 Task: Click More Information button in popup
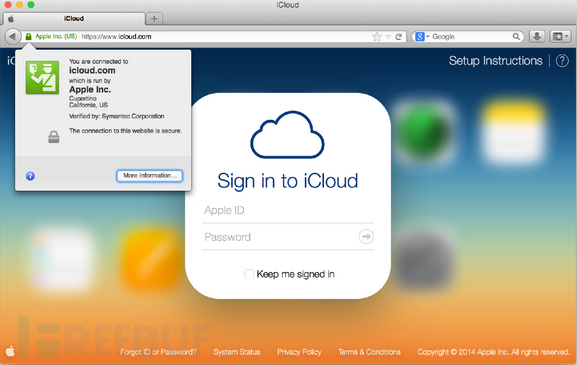[150, 176]
